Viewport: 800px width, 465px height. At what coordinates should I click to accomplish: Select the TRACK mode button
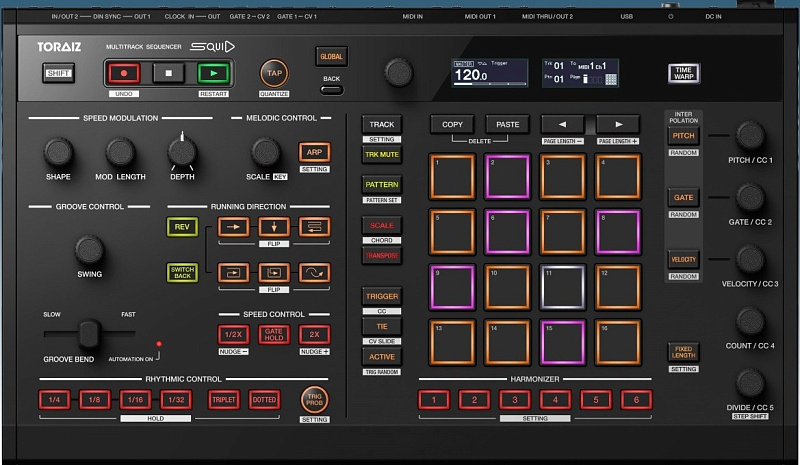[381, 125]
